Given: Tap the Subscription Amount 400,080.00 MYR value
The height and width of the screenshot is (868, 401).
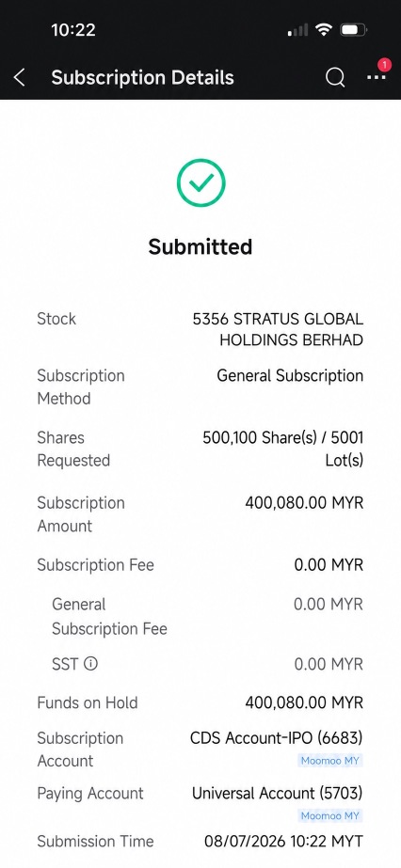Looking at the screenshot, I should coord(304,503).
